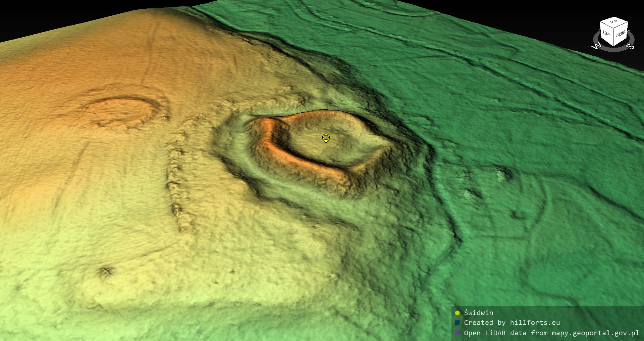Image resolution: width=644 pixels, height=341 pixels.
Task: Click the circular mound left of the hillfort
Action: click(120, 111)
